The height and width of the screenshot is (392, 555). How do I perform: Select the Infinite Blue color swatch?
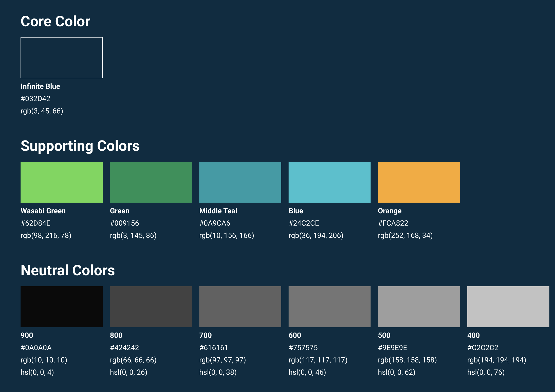pyautogui.click(x=62, y=58)
